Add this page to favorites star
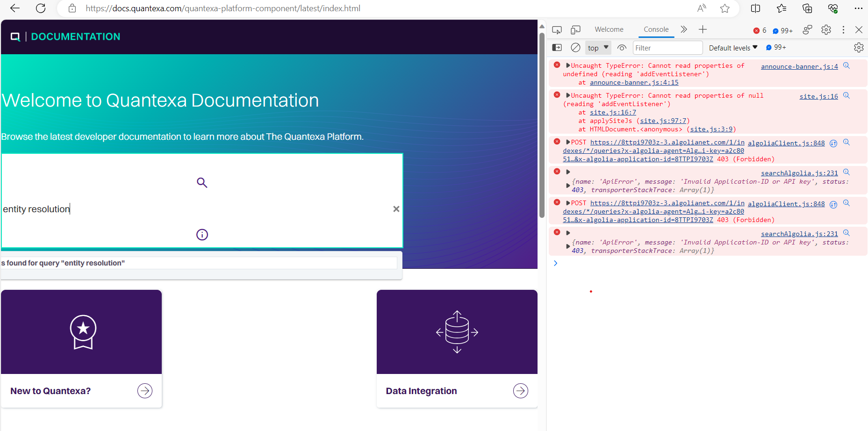868x431 pixels. [x=725, y=8]
